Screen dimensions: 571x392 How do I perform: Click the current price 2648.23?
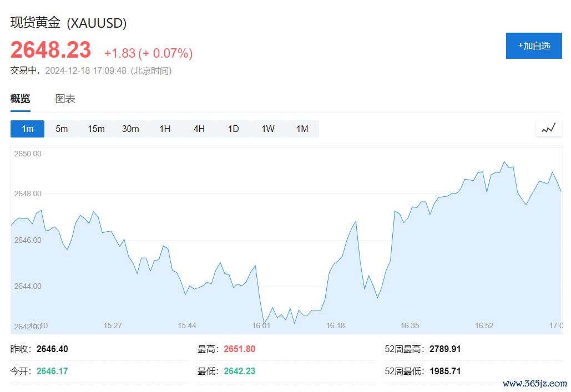pos(50,50)
